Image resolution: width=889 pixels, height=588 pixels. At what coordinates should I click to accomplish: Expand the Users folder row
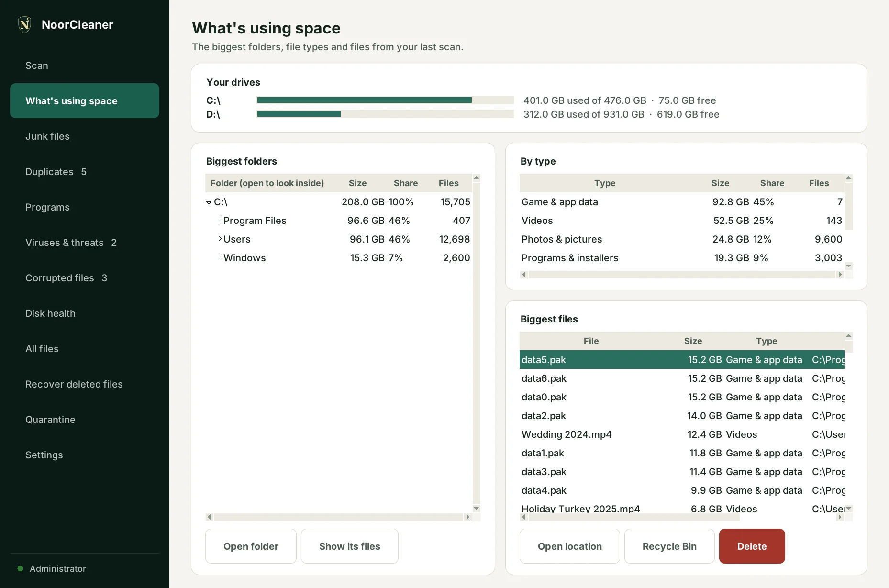220,239
